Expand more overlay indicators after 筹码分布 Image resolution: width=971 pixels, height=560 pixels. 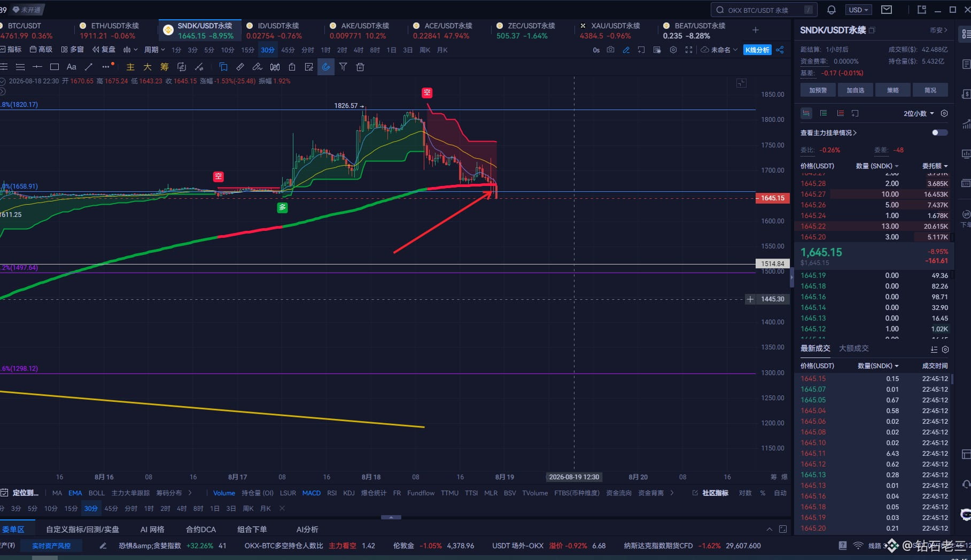(190, 493)
